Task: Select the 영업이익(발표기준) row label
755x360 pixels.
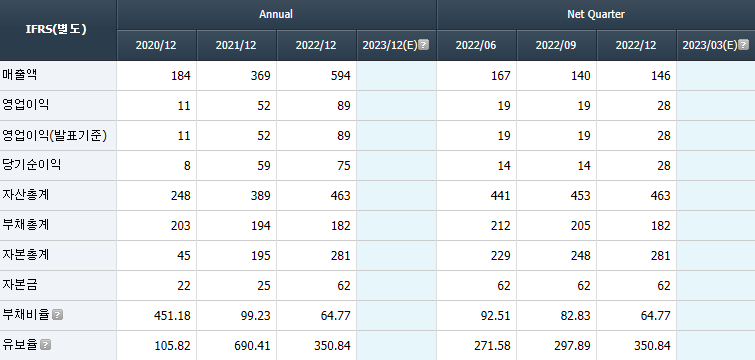Action: coord(54,136)
